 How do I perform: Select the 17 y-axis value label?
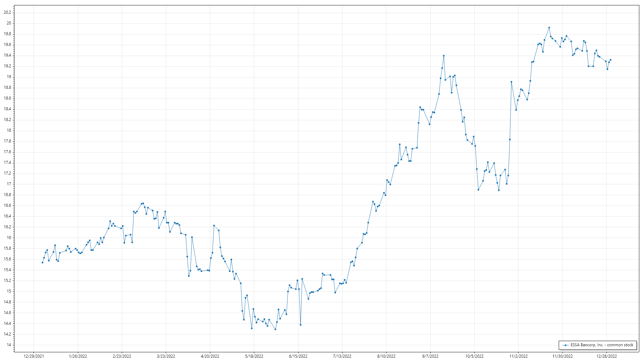click(x=9, y=184)
